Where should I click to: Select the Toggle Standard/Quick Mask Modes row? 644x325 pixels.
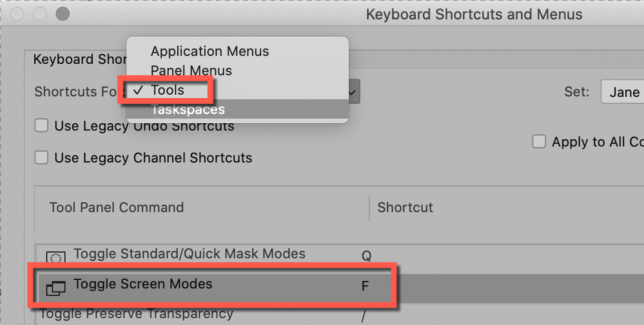coord(189,254)
